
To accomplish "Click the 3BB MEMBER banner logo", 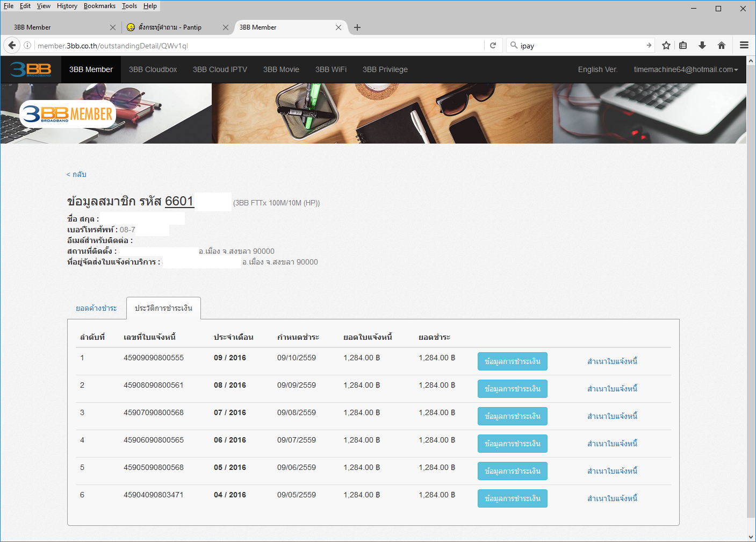I will tap(68, 114).
